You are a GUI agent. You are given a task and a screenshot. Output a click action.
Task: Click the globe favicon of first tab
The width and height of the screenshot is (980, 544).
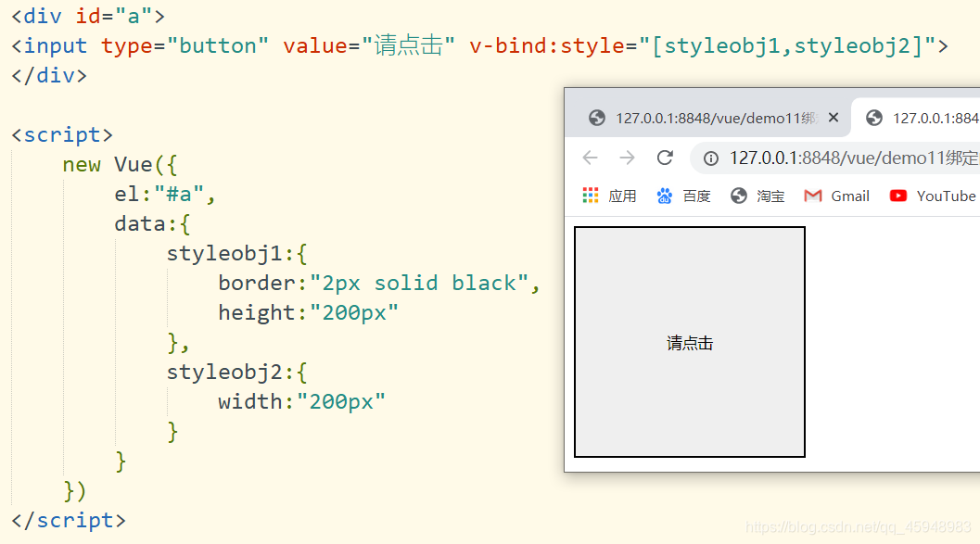coord(597,118)
